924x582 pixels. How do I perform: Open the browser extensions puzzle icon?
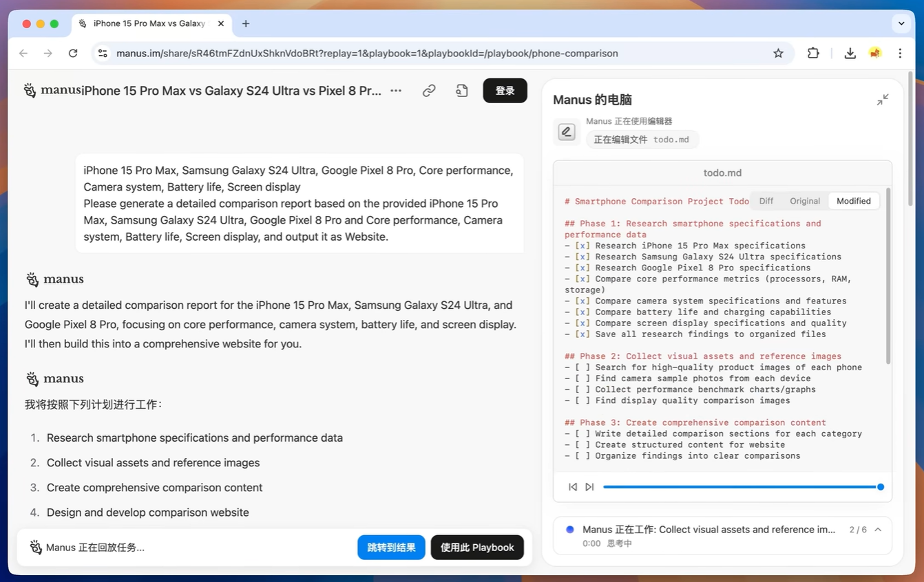point(813,53)
